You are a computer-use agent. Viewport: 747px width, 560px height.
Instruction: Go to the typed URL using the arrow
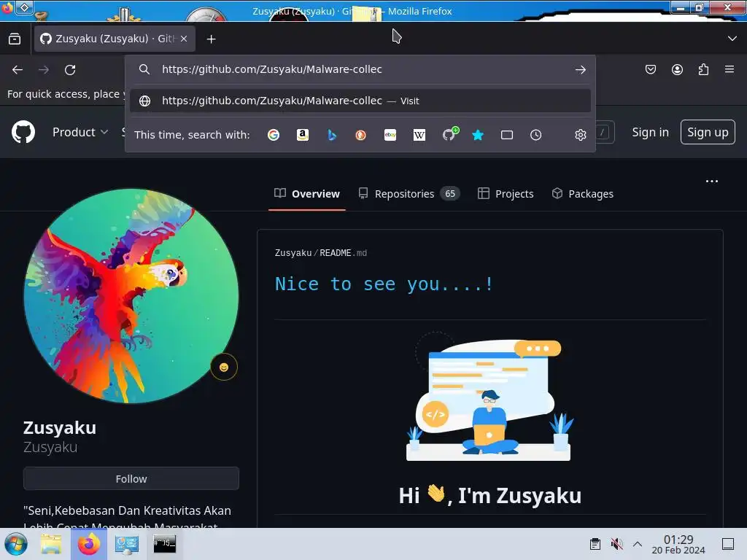(580, 70)
